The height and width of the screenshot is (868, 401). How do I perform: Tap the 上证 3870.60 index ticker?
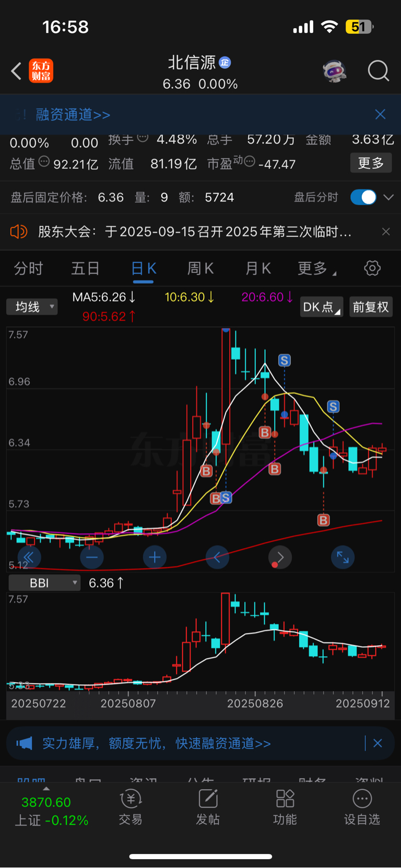pyautogui.click(x=51, y=811)
